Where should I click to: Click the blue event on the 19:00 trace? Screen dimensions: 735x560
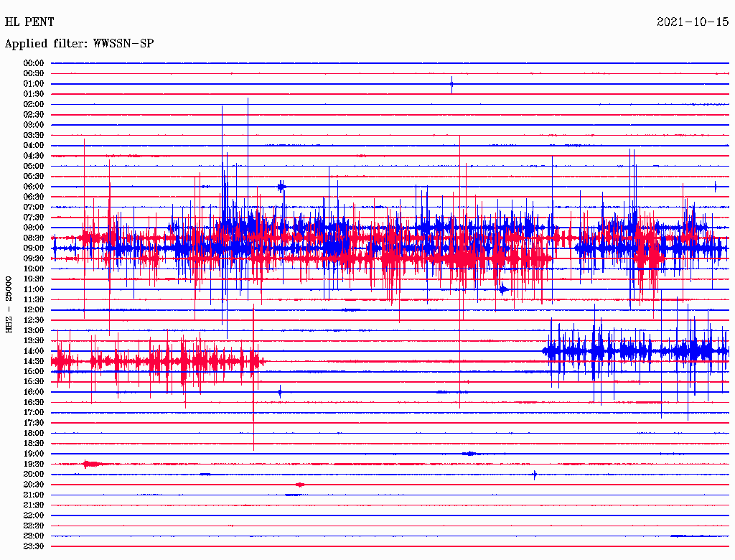pyautogui.click(x=469, y=454)
